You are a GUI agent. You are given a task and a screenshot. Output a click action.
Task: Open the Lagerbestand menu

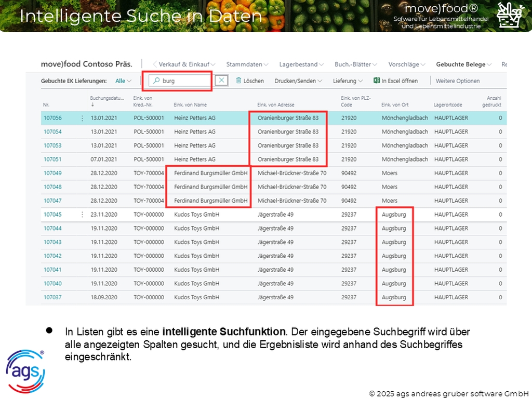click(301, 64)
